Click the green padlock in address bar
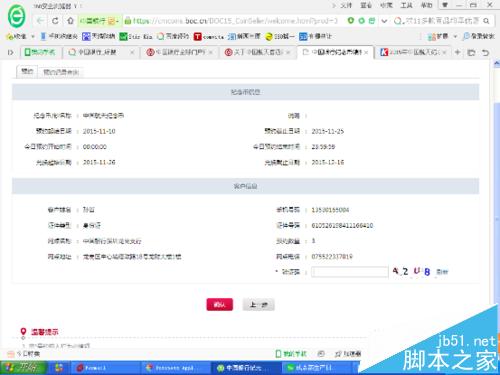The width and height of the screenshot is (500, 375). (128, 21)
